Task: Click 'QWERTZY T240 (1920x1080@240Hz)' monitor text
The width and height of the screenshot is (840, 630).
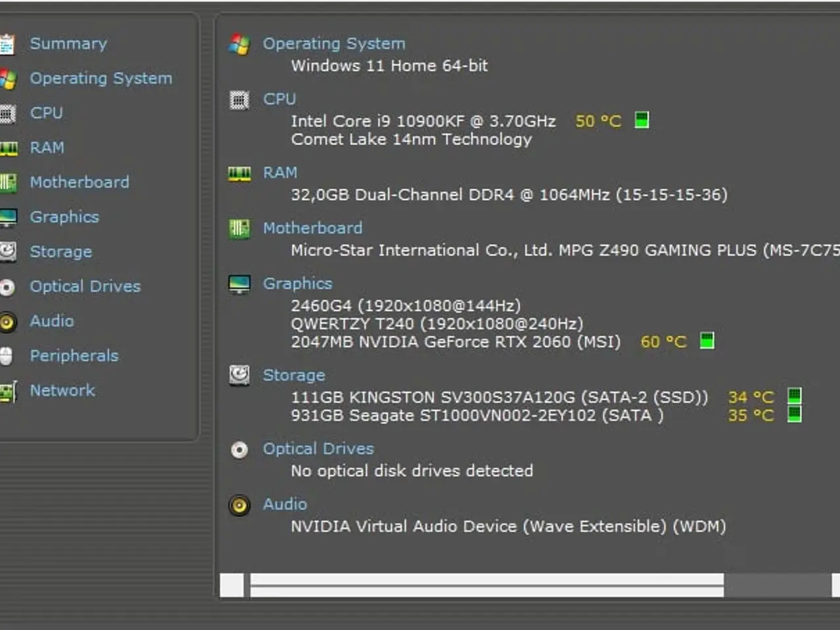Action: click(x=437, y=324)
